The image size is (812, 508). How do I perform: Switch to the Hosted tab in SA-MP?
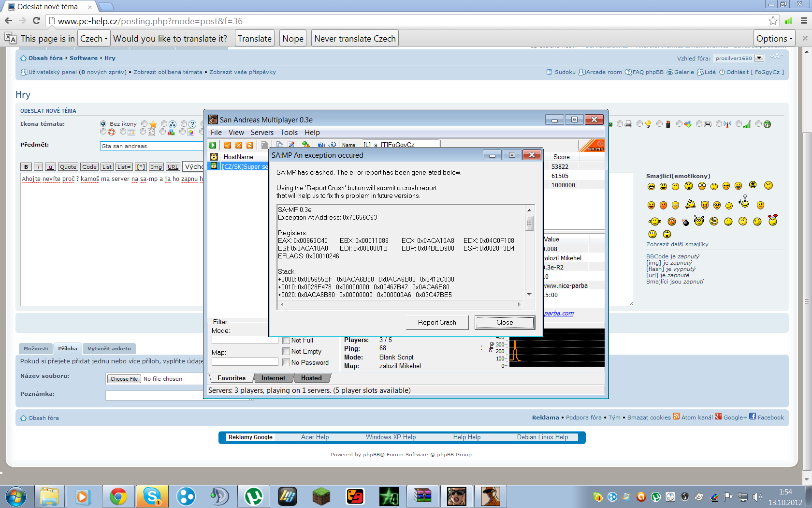(311, 378)
